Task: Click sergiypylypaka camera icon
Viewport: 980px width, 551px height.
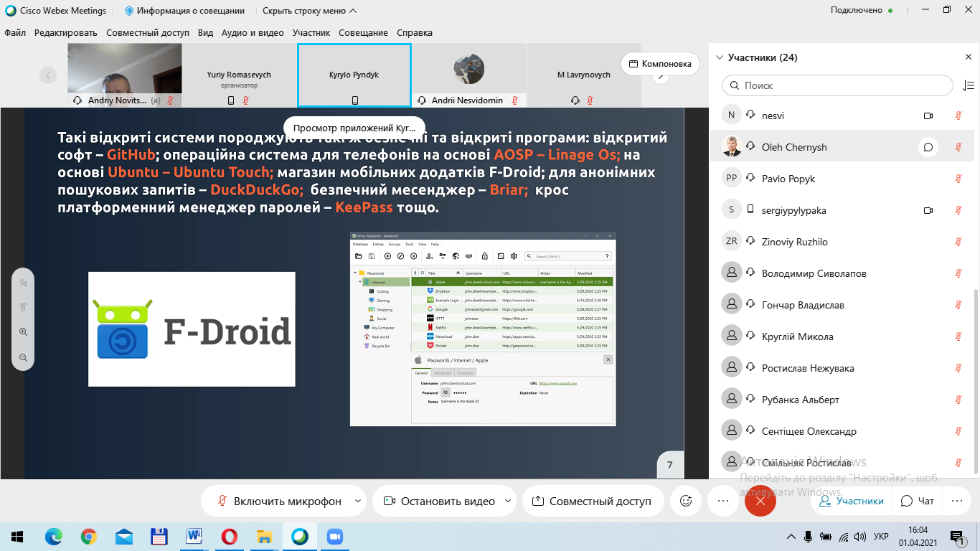Action: [928, 210]
